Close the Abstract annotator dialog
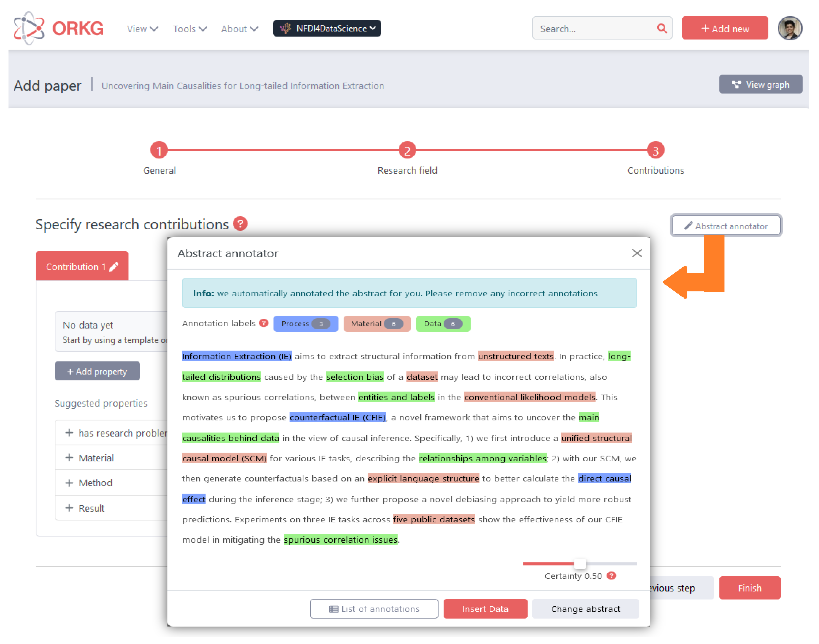The image size is (819, 644). coord(637,253)
